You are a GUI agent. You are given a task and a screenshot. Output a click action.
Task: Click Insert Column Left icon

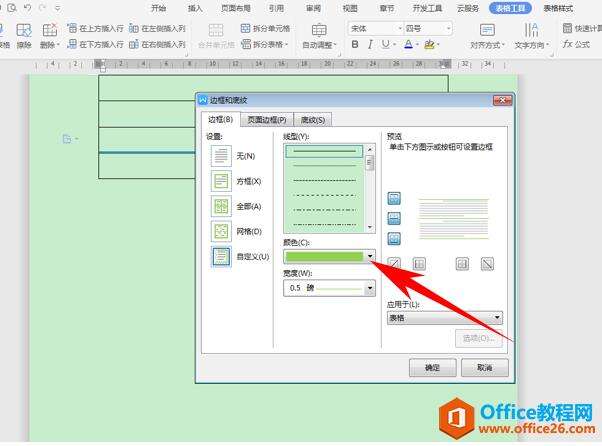[x=134, y=28]
